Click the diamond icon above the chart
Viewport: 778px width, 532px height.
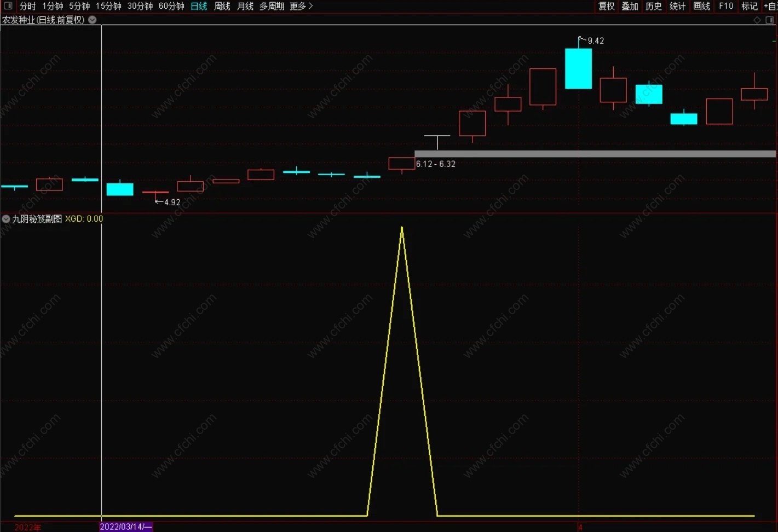tap(757, 20)
